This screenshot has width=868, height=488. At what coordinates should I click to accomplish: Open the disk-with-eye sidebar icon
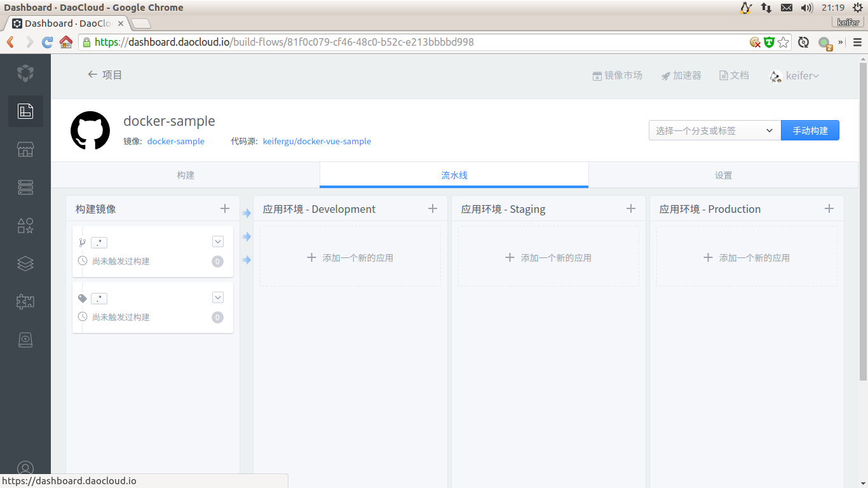coord(25,340)
